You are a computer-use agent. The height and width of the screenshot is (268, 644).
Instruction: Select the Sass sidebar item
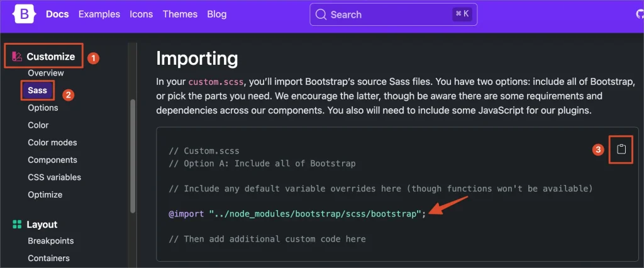(37, 91)
